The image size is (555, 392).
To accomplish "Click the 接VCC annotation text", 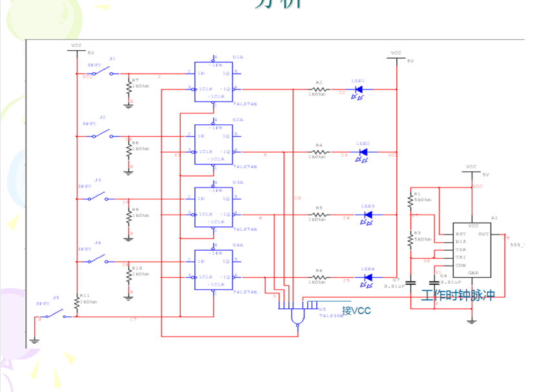I will pyautogui.click(x=356, y=311).
